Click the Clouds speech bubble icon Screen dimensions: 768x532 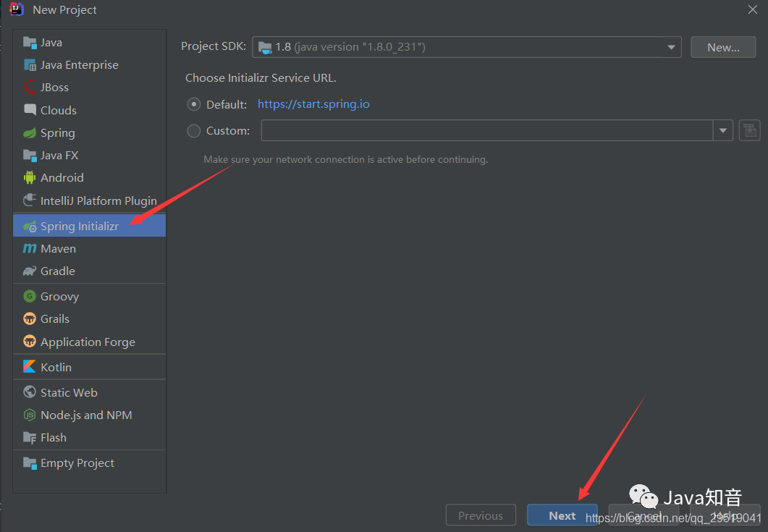[30, 110]
